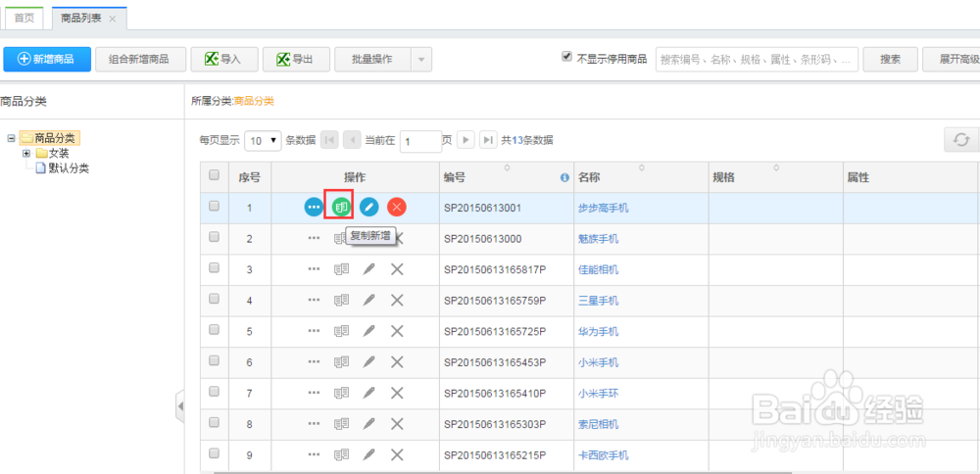The image size is (980, 474).
Task: Click the 批量操作 button
Action: [372, 60]
